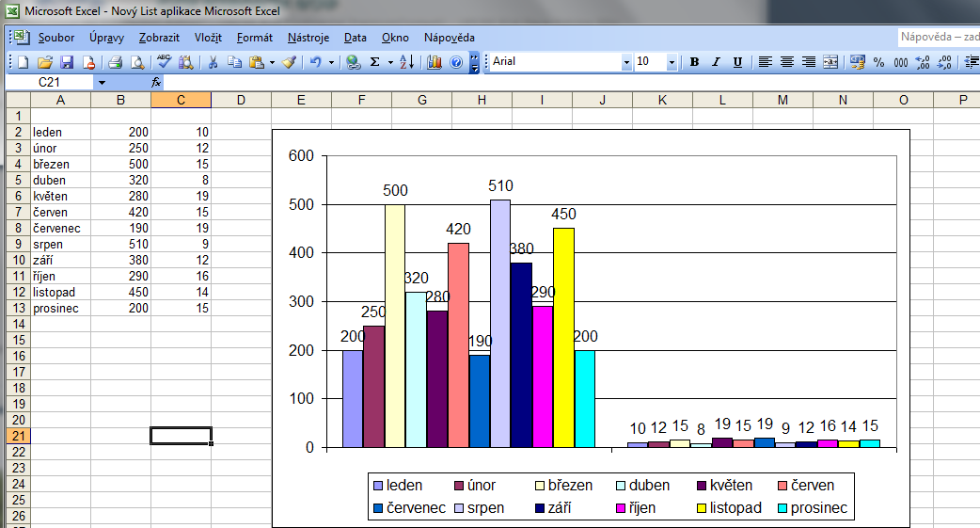
Task: Click the yellow listopad bar labeled 450
Action: click(563, 337)
